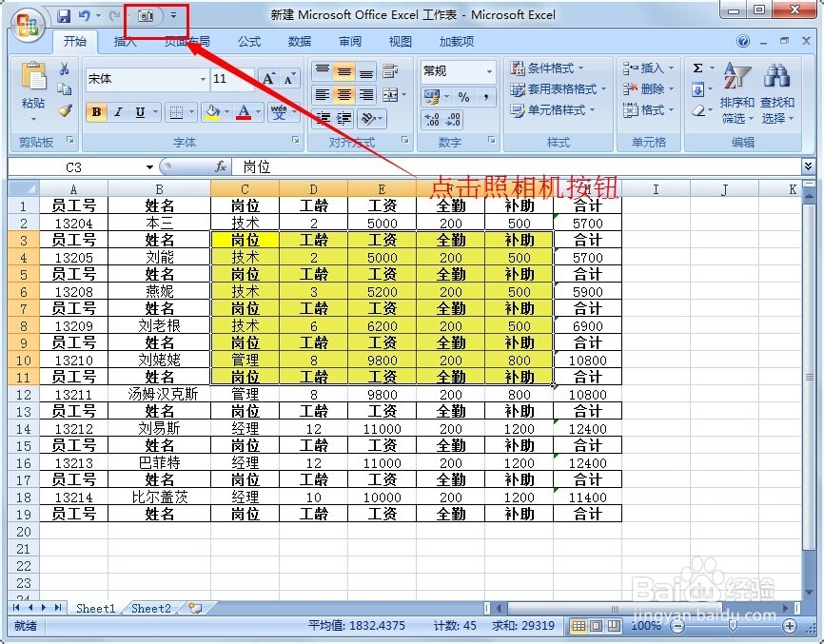Select the Format Painter brush icon
The image size is (824, 644).
click(x=66, y=109)
